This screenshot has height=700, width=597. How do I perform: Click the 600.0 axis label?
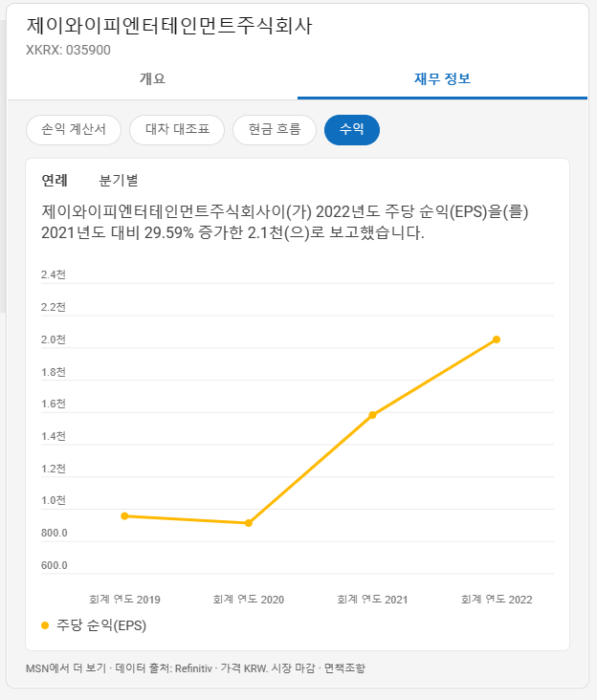pos(54,565)
